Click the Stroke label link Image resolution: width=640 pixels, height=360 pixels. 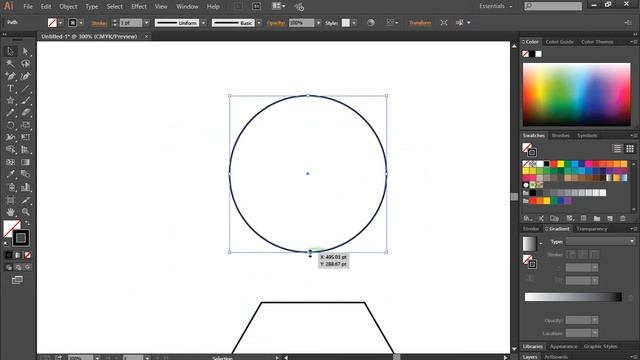[99, 23]
